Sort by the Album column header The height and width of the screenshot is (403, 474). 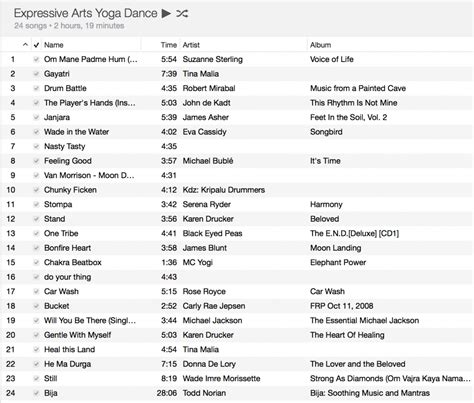[320, 45]
